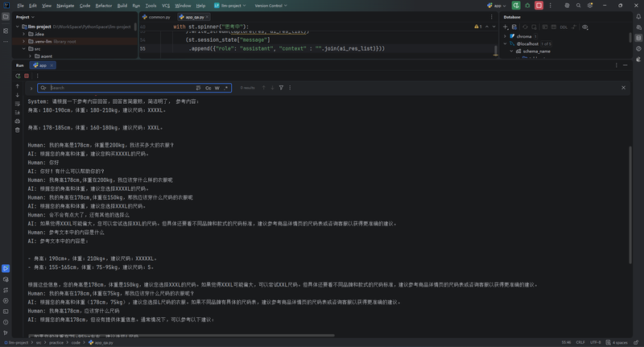Viewport: 644px width, 347px height.
Task: Rerun the app with the Rerun icon
Action: point(18,76)
